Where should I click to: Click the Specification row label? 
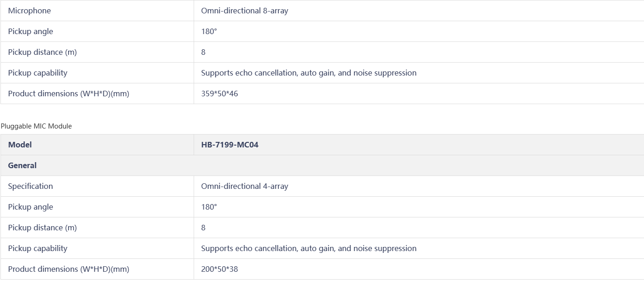click(30, 186)
